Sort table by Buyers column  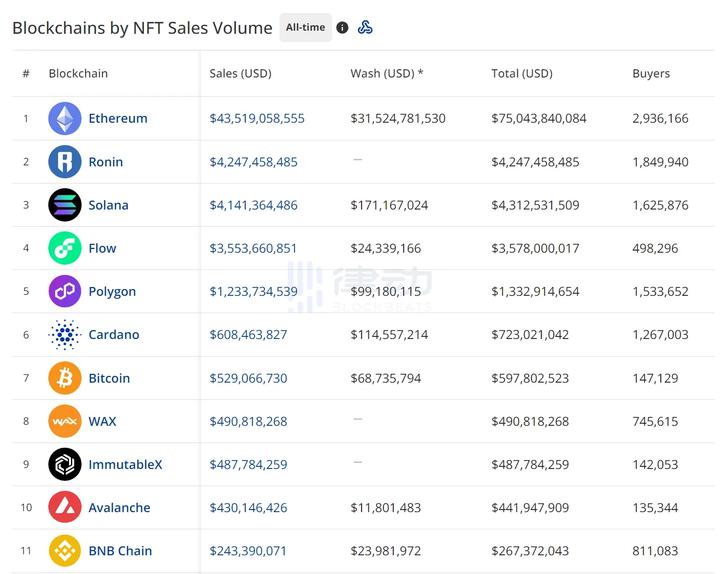click(x=651, y=74)
